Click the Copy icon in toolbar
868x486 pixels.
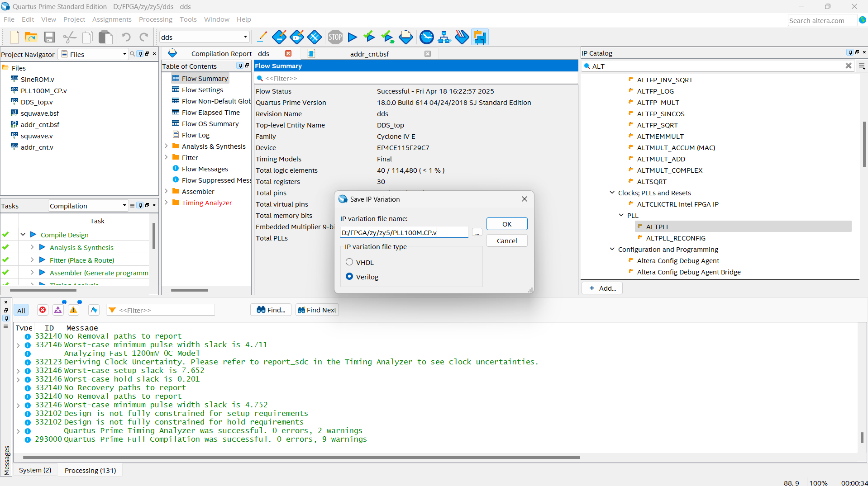point(88,37)
